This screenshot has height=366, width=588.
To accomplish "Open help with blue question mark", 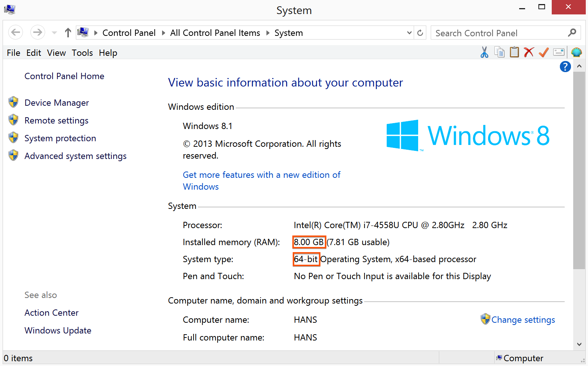I will click(x=565, y=67).
